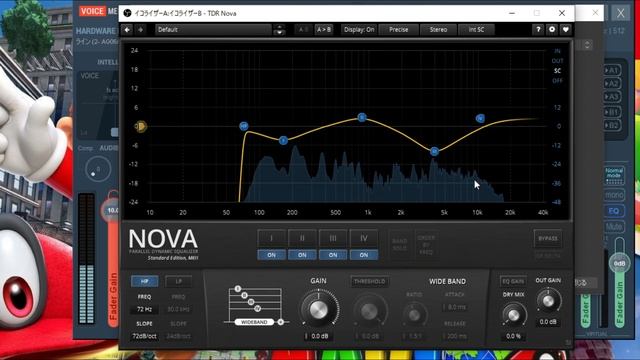Click the 0dB fader knob in Voicemeeter

click(620, 263)
